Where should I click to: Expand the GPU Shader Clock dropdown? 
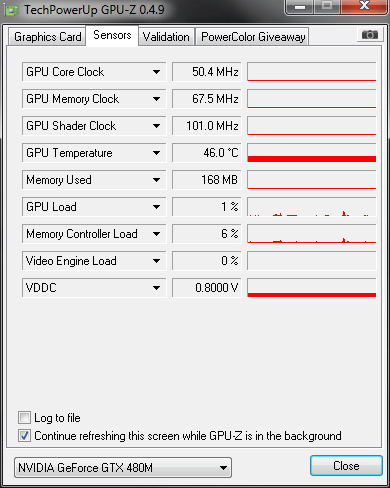tap(156, 126)
